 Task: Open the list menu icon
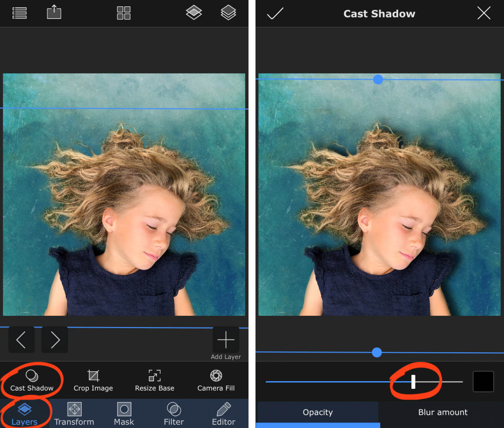click(x=19, y=13)
